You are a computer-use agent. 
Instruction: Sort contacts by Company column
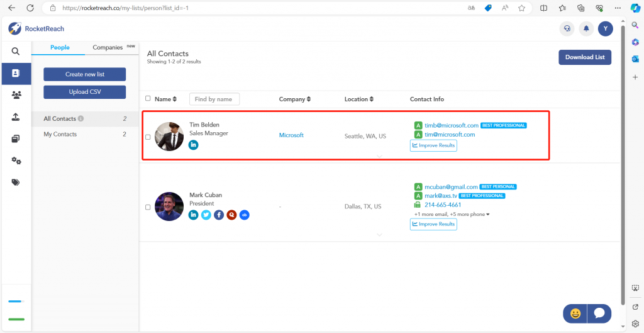pyautogui.click(x=295, y=99)
